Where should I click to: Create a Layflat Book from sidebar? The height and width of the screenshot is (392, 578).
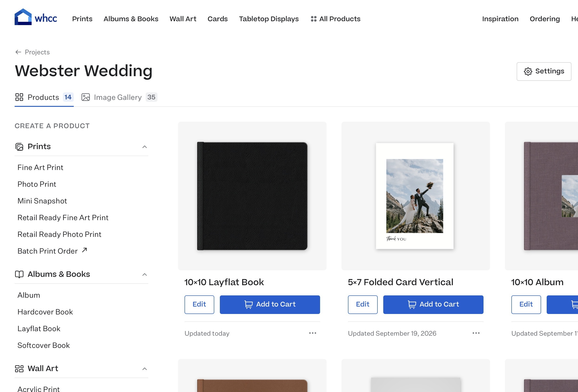(39, 329)
